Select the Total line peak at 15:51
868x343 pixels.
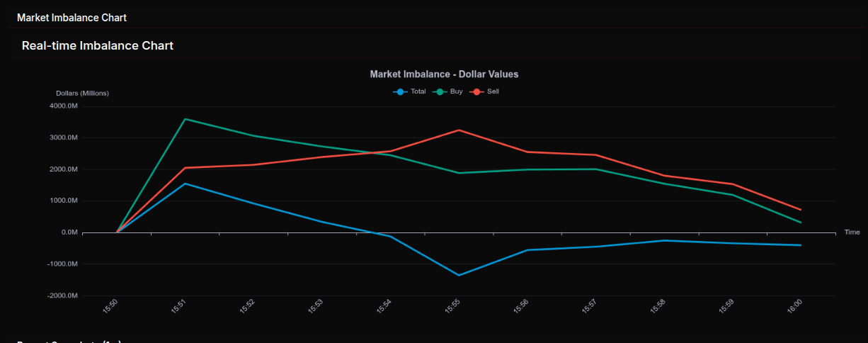[185, 184]
